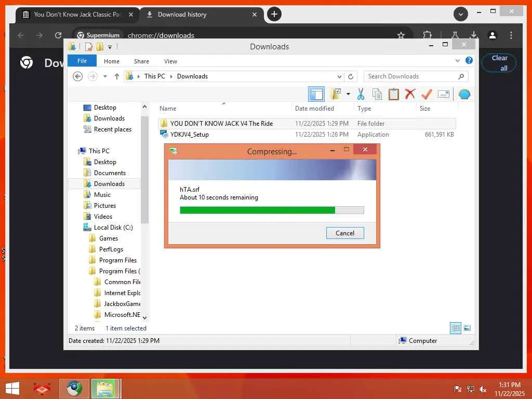Open the File ribbon tab

tap(82, 61)
